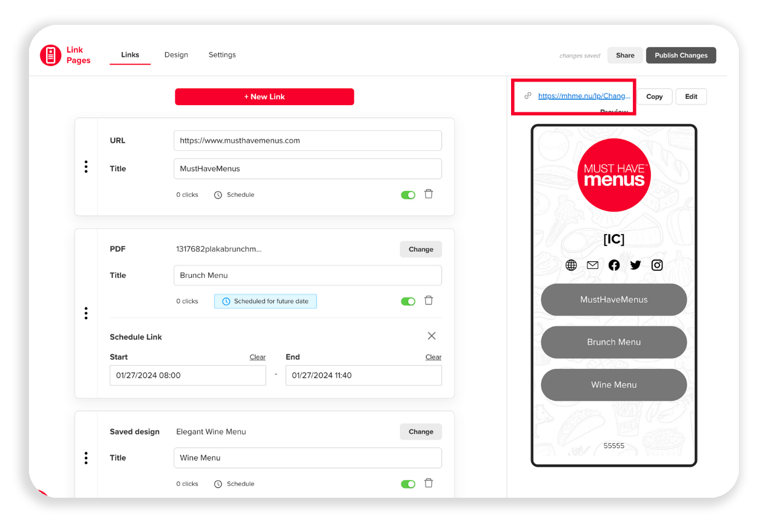Viewport: 769px width, 532px height.
Task: Switch to the Design tab
Action: tap(176, 55)
